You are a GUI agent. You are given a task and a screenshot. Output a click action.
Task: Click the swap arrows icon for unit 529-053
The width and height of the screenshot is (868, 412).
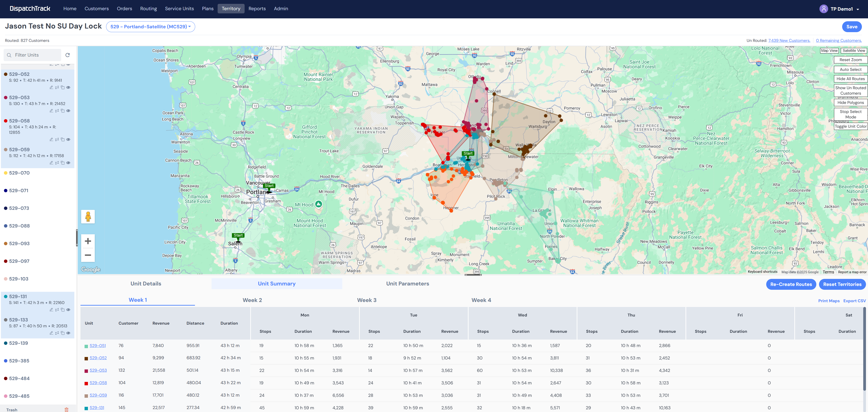[57, 111]
